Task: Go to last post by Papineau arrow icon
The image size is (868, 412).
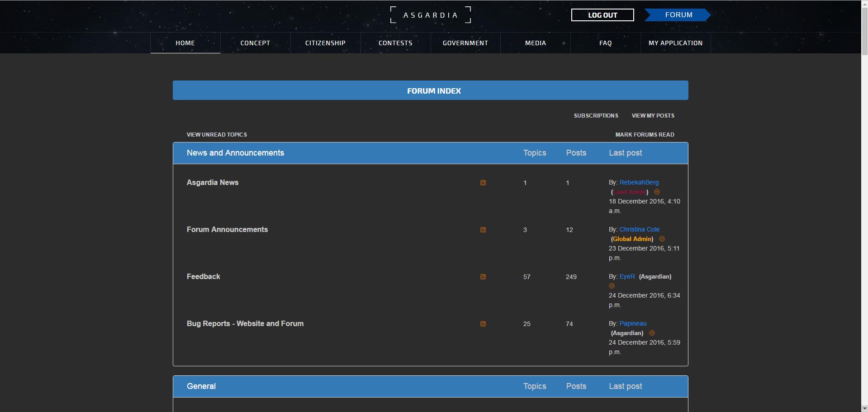Action: pos(652,333)
